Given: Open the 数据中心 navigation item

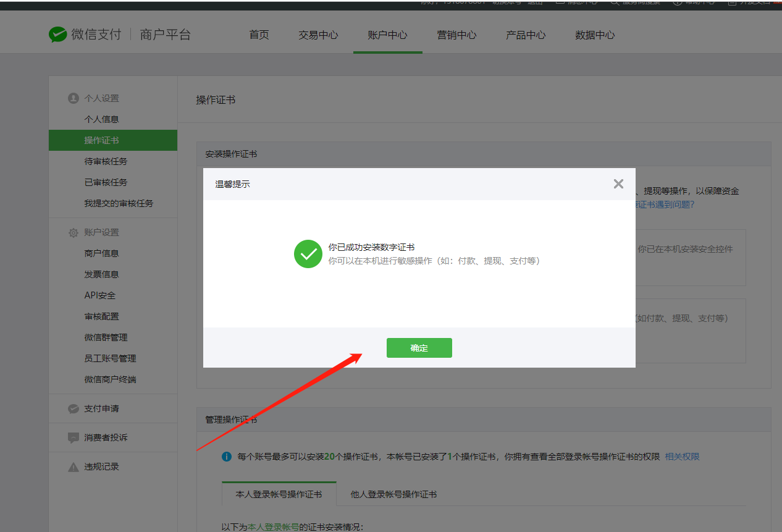Looking at the screenshot, I should pos(595,35).
